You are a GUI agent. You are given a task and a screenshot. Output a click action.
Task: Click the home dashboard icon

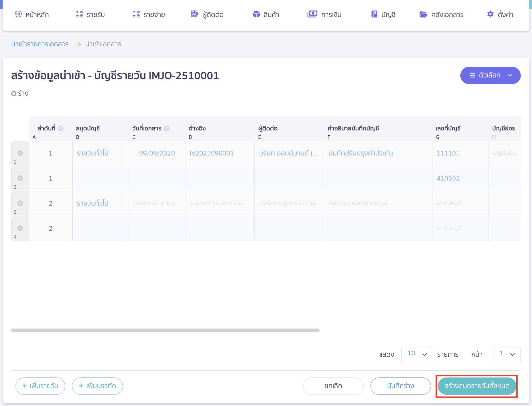coord(18,14)
